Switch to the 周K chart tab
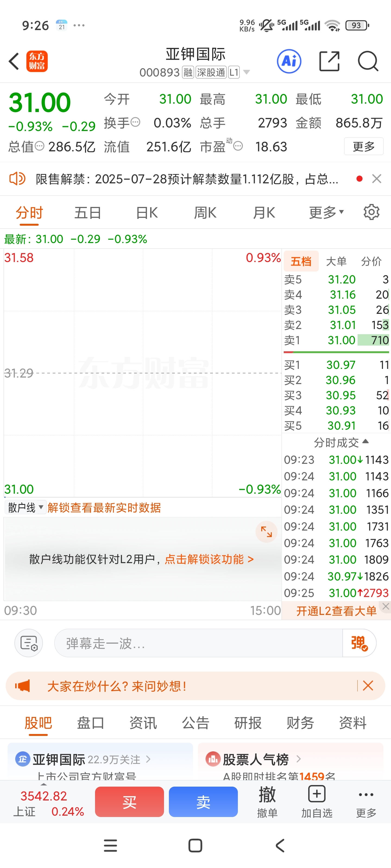Screen dimensions: 391x868 (x=205, y=213)
